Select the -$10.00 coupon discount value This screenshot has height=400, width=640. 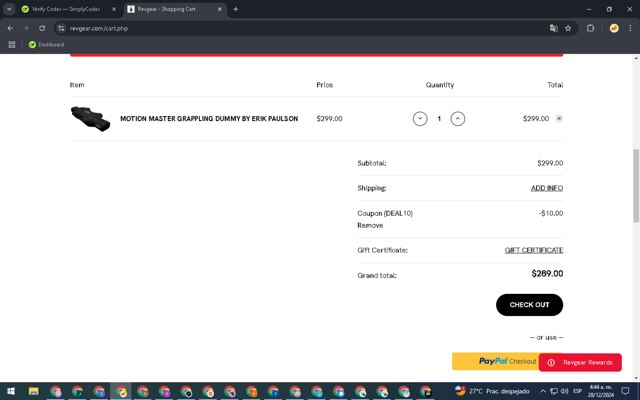551,213
